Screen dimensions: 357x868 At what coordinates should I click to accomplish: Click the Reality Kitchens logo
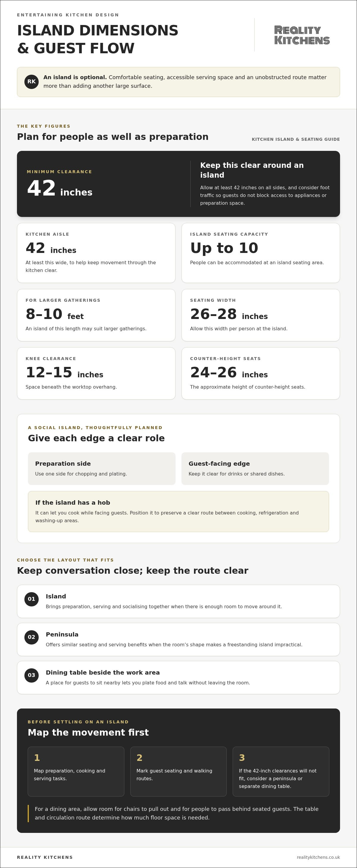pos(302,35)
